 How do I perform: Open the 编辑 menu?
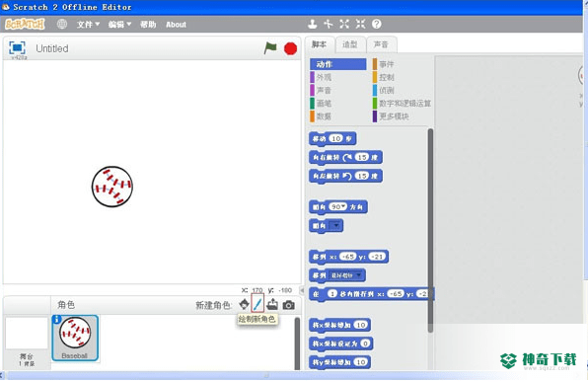119,25
